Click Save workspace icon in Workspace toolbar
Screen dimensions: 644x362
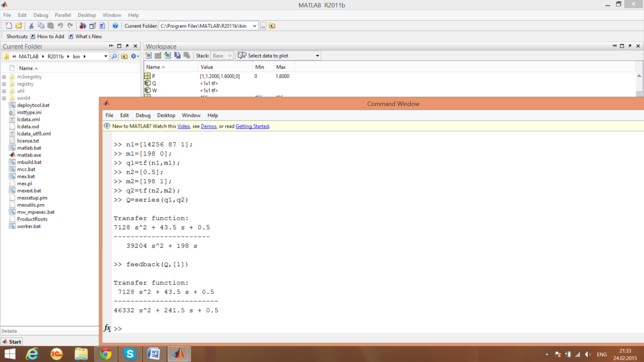(177, 55)
